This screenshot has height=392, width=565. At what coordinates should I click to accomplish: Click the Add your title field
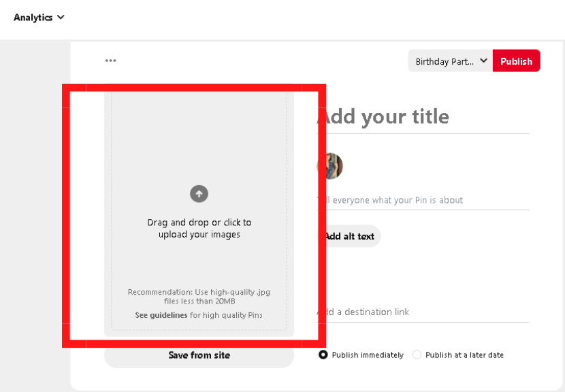click(x=422, y=117)
